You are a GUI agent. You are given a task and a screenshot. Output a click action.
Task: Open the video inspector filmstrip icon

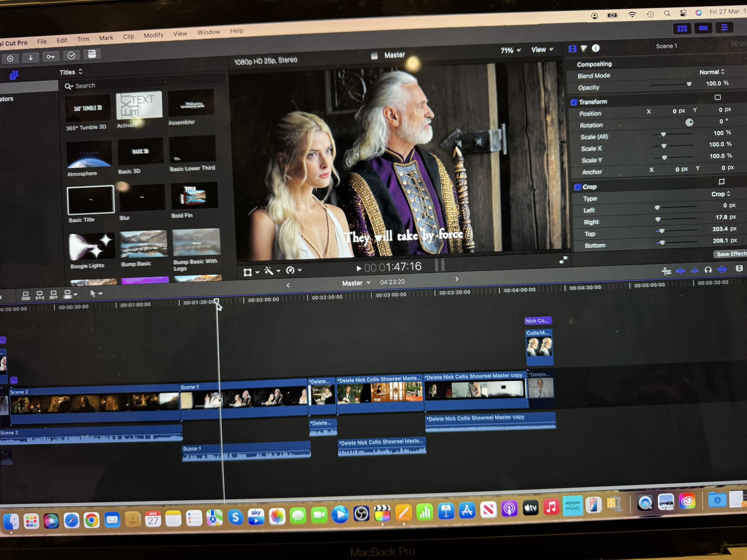(x=572, y=48)
